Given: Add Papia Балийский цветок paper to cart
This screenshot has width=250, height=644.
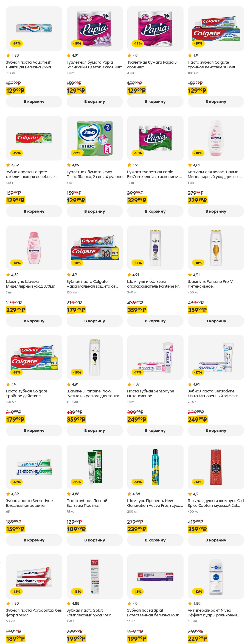Looking at the screenshot, I should tap(94, 101).
